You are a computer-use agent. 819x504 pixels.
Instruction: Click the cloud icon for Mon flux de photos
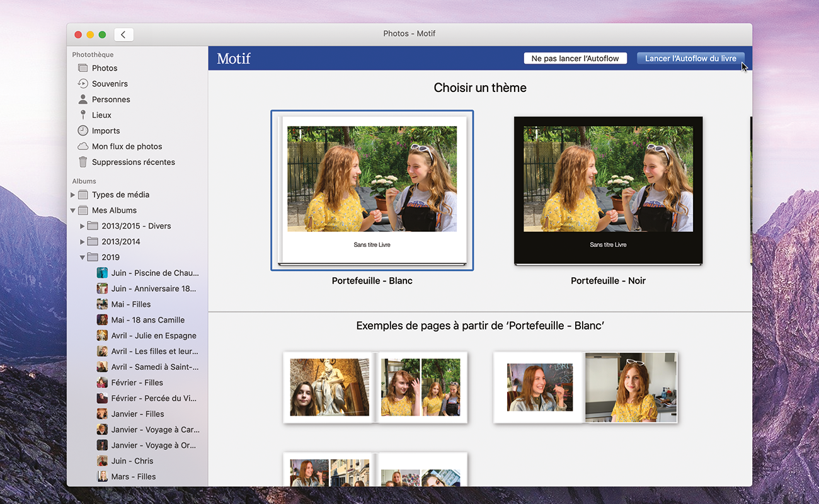[83, 147]
